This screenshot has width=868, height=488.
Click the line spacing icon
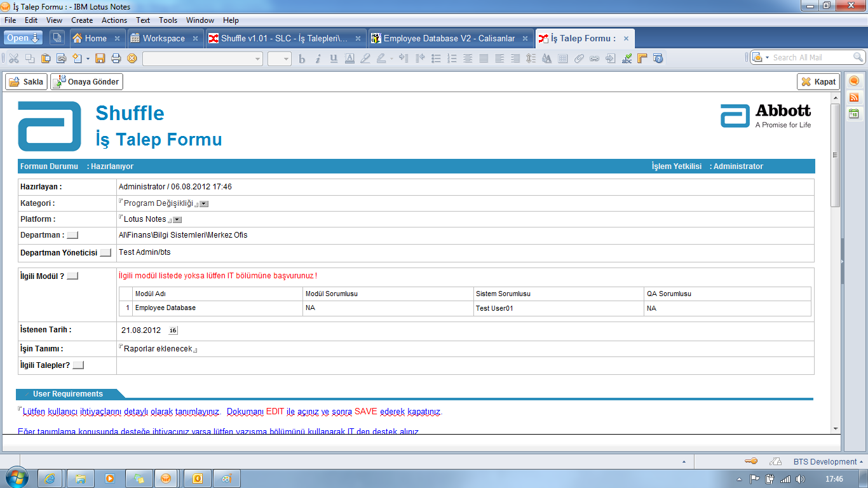(531, 58)
